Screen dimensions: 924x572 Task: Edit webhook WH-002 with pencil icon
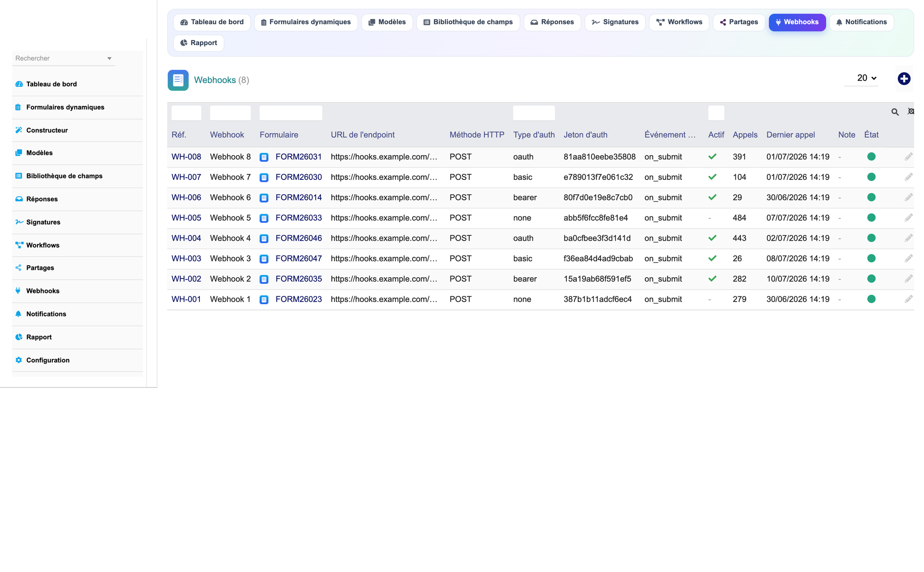tap(908, 279)
